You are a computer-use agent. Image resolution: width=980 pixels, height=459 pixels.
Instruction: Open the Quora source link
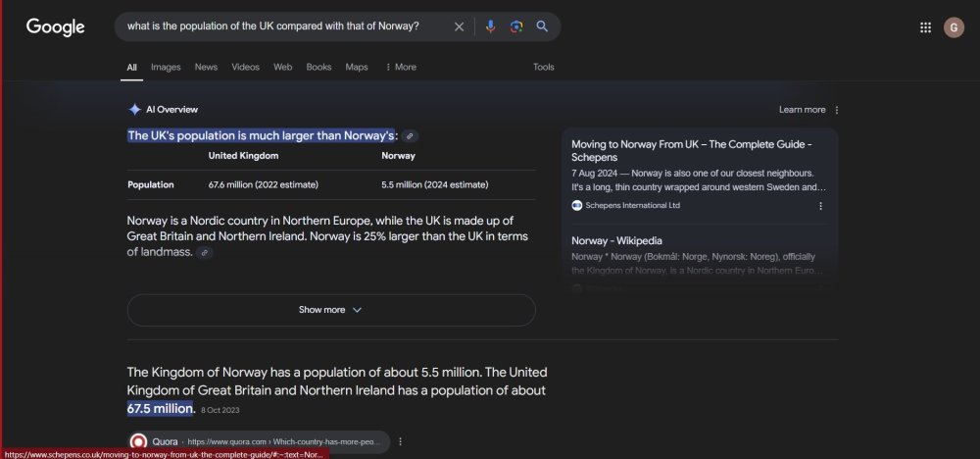[x=260, y=442]
